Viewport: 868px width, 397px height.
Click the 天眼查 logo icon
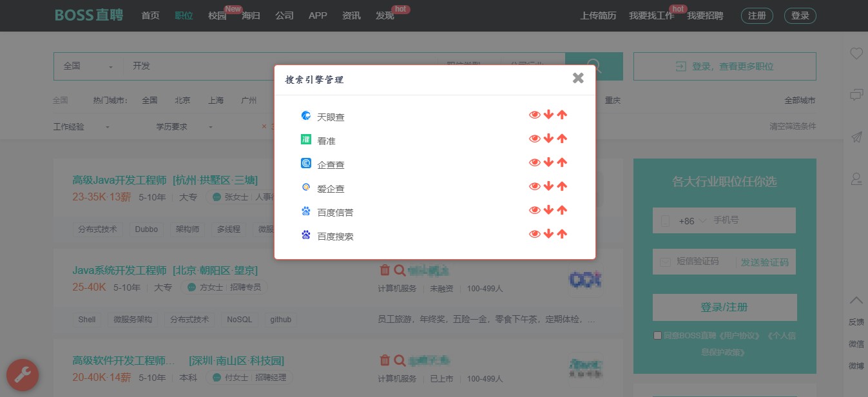pos(306,116)
